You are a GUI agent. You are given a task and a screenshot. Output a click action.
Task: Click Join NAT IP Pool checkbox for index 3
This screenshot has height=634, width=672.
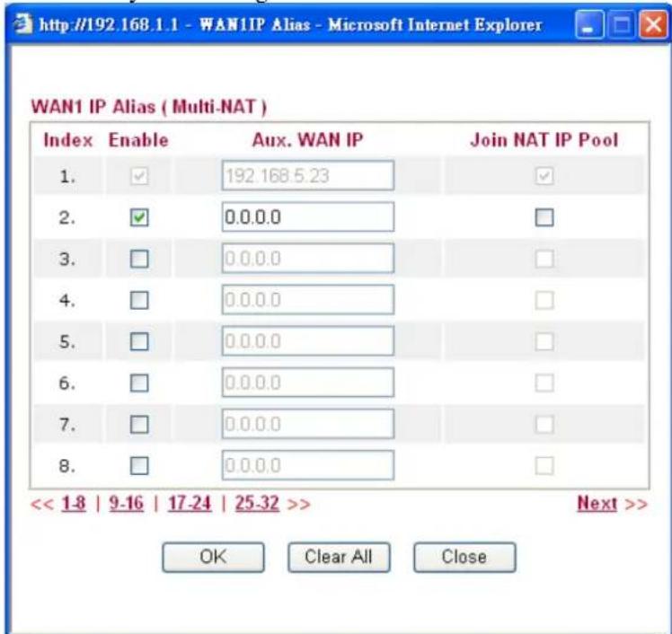(x=544, y=259)
